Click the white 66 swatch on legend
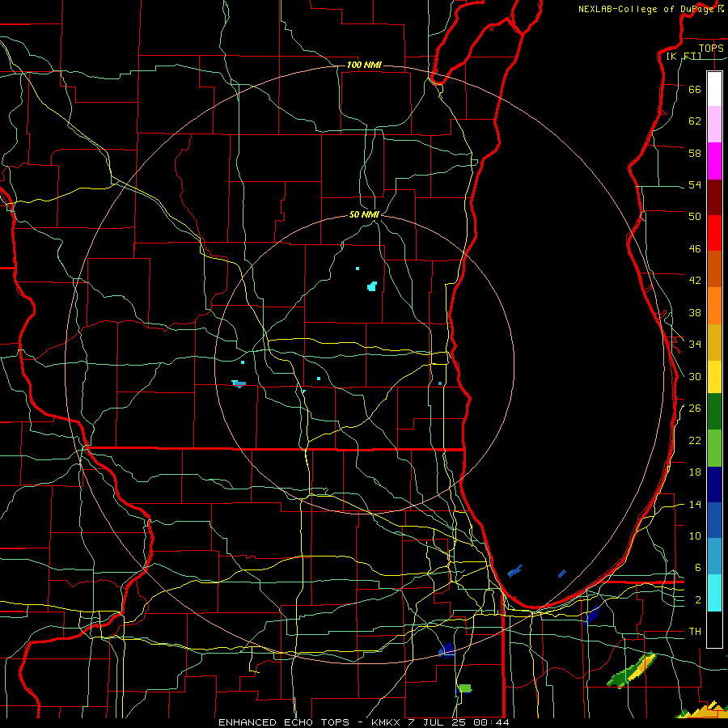 pyautogui.click(x=714, y=89)
